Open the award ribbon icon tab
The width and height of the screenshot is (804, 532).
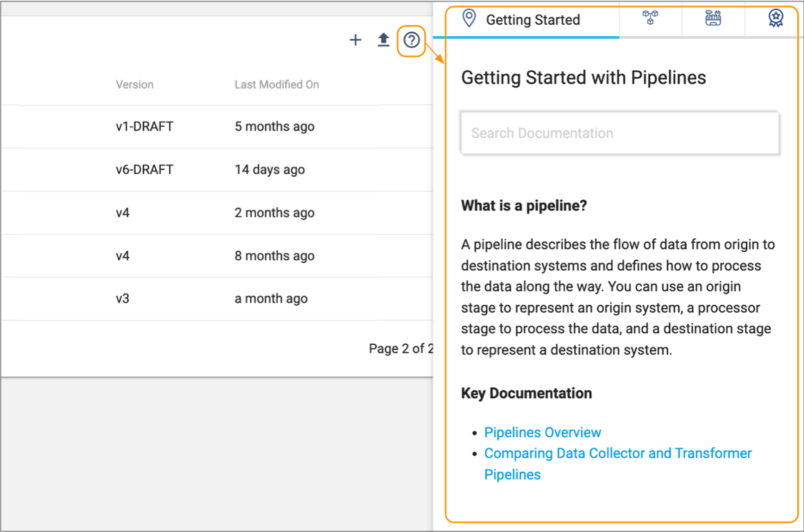point(776,19)
